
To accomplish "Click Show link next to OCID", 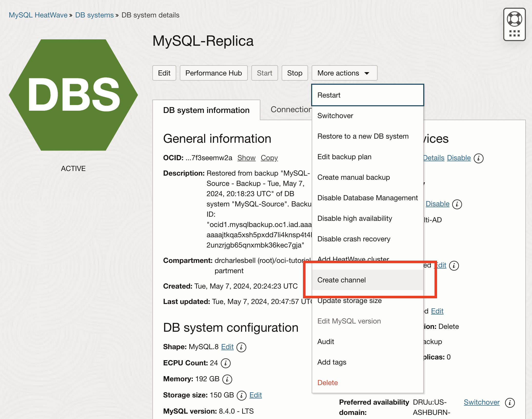I will [x=246, y=158].
